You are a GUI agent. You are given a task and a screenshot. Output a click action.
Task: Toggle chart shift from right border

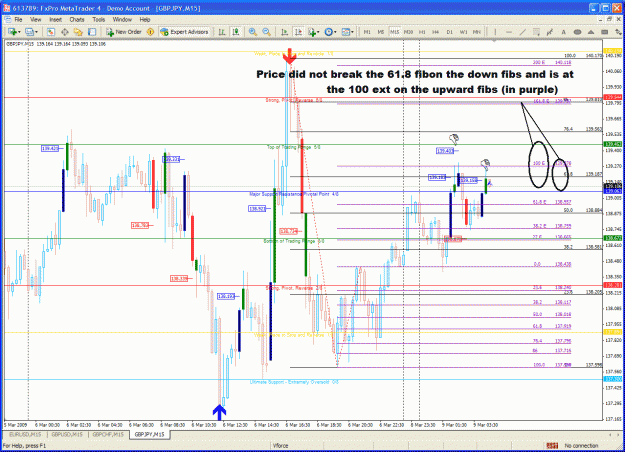coord(298,32)
